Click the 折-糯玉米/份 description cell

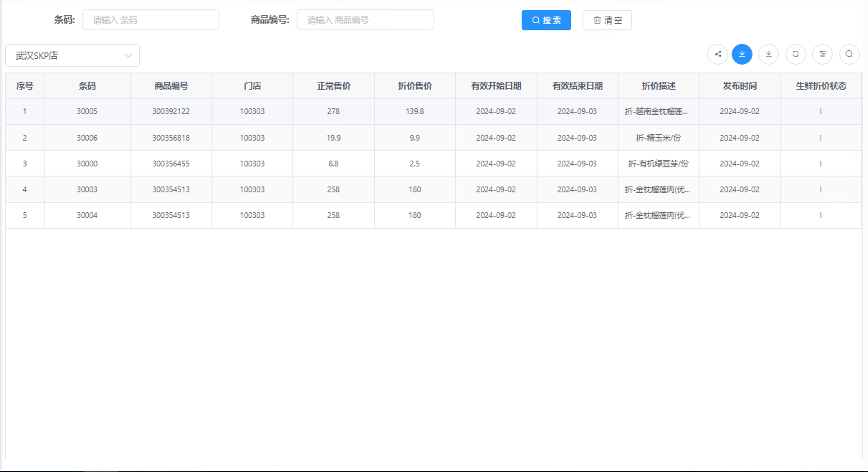tap(659, 137)
